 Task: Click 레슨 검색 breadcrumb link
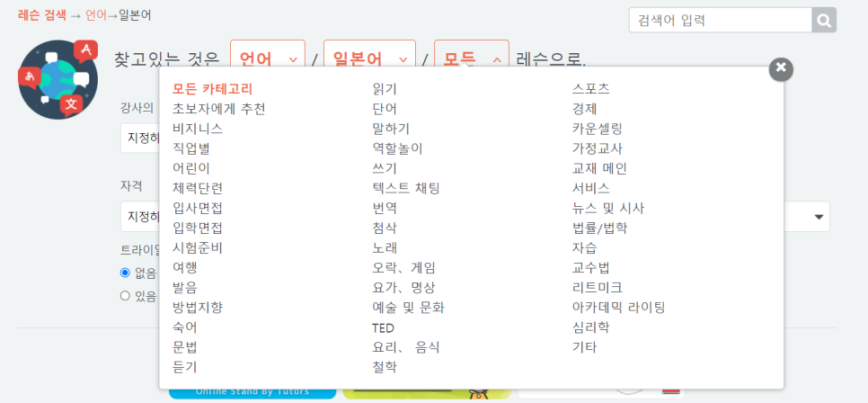(x=42, y=15)
